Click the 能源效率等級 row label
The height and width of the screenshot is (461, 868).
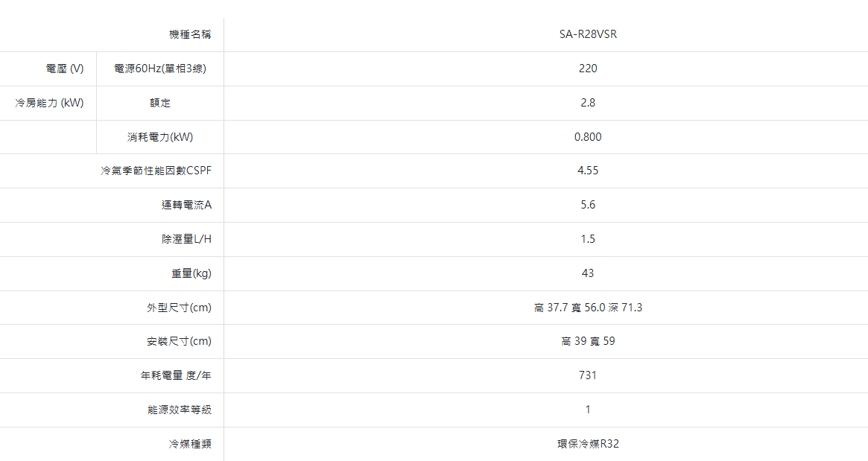[180, 410]
